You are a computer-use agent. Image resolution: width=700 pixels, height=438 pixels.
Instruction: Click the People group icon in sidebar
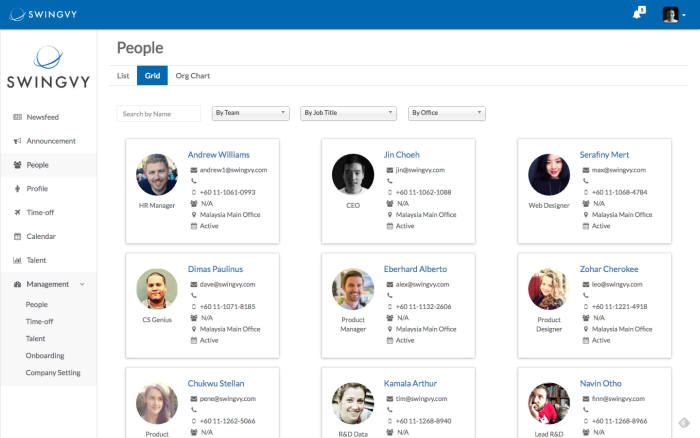[x=17, y=165]
